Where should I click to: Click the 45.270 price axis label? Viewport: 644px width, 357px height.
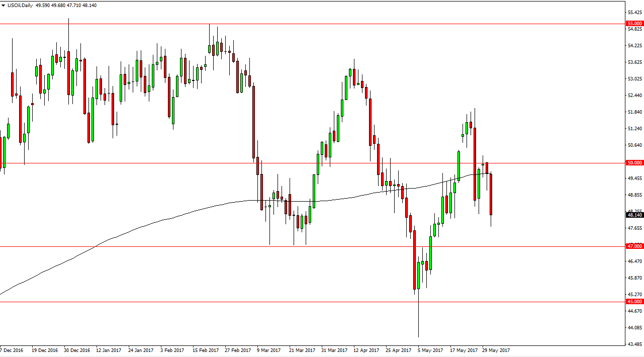pos(634,295)
